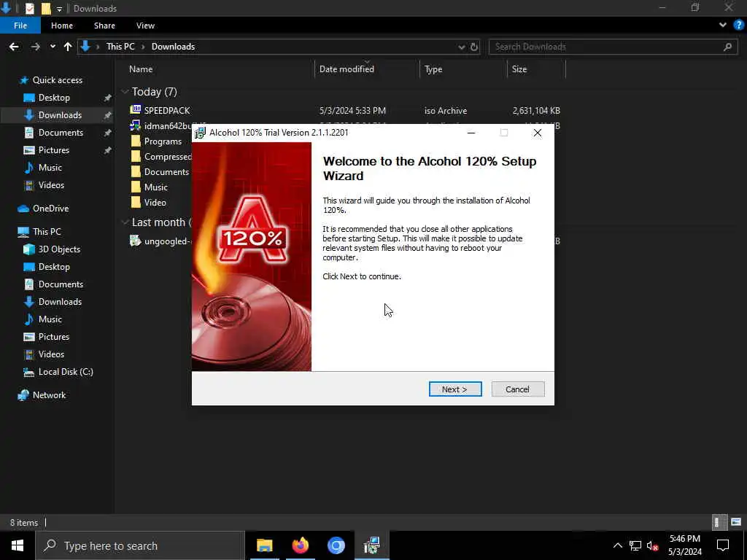Open Chromium browser from the taskbar
Viewport: 747px width, 560px height.
pos(336,545)
